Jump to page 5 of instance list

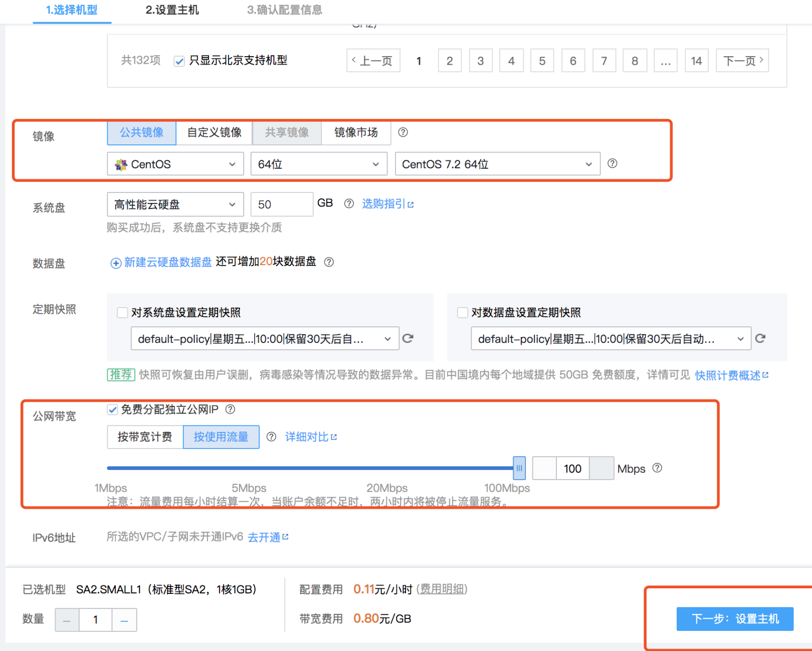542,61
